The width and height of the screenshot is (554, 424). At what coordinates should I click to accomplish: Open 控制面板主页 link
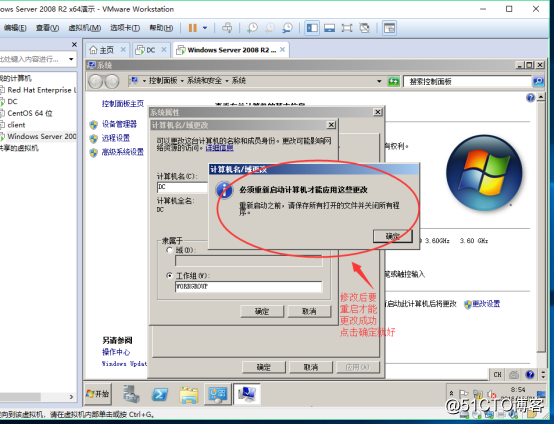(x=123, y=104)
